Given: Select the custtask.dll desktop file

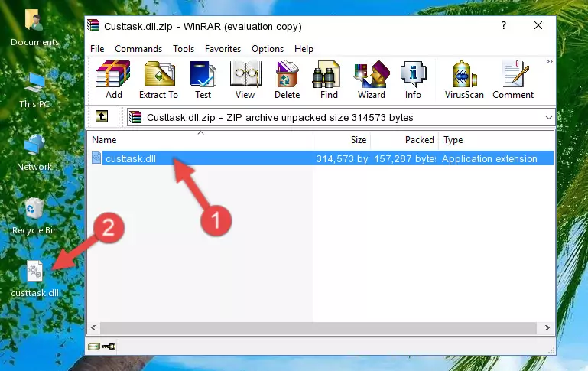Looking at the screenshot, I should click(x=34, y=279).
